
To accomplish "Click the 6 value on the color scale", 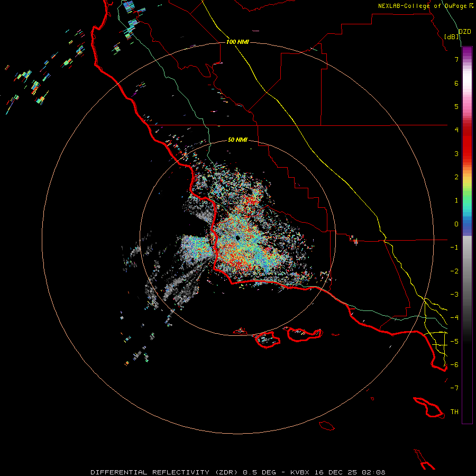I will [456, 83].
